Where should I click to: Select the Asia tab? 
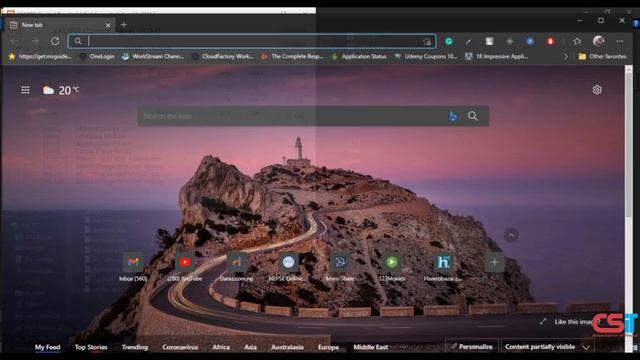coord(250,347)
